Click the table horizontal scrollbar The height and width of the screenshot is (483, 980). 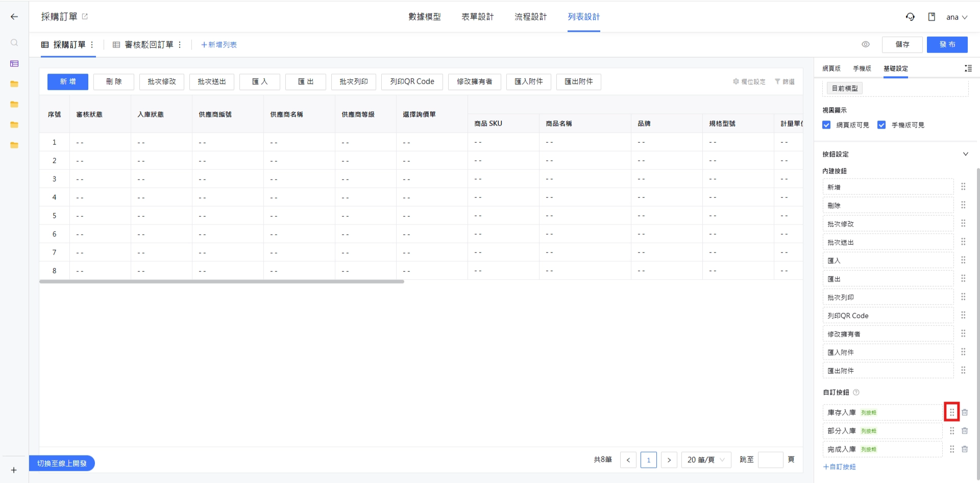[x=222, y=282]
